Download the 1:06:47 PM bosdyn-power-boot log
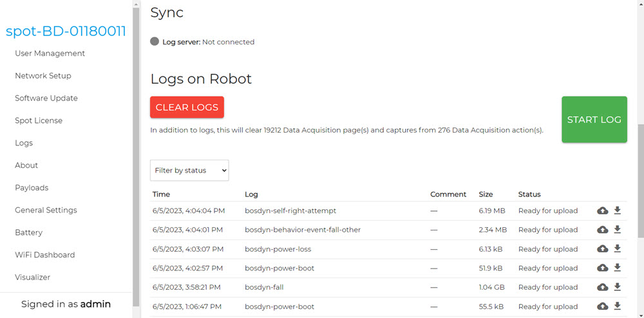 (617, 306)
